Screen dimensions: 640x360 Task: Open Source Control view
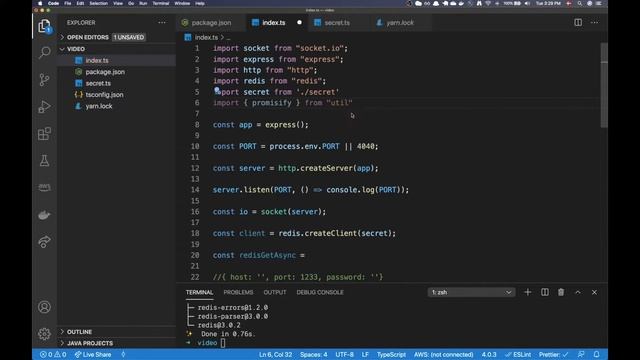tap(44, 80)
